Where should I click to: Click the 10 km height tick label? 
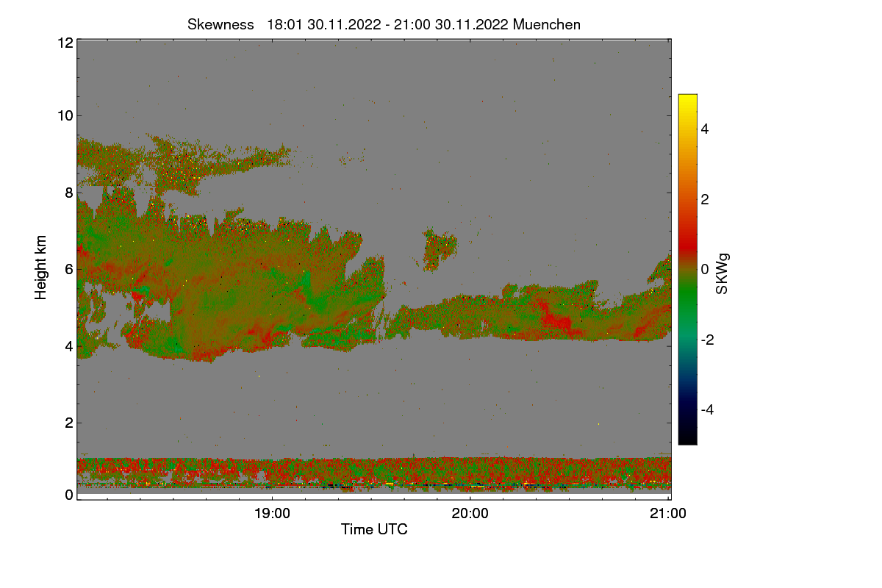(x=64, y=115)
